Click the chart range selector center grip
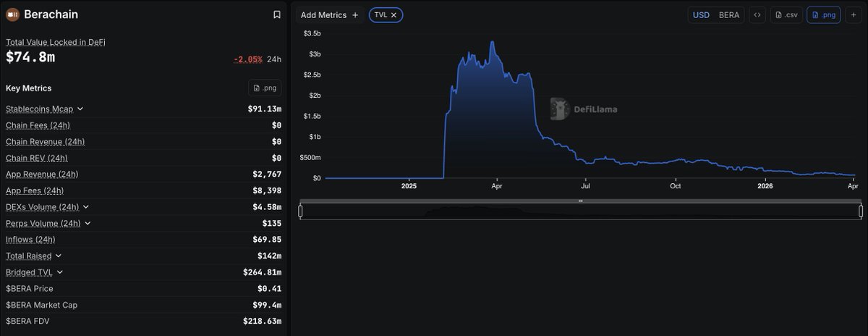The height and width of the screenshot is (336, 868). [580, 201]
